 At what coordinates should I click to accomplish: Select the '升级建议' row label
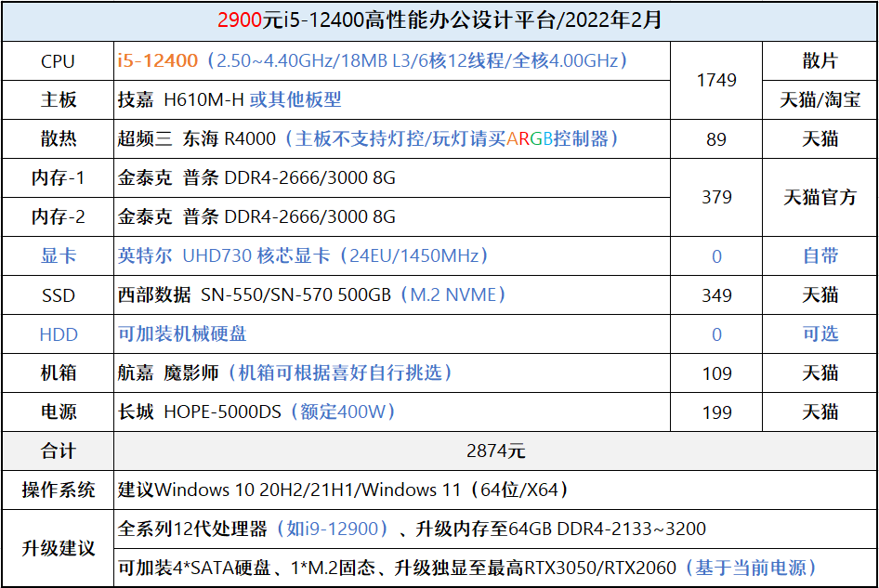(x=58, y=548)
